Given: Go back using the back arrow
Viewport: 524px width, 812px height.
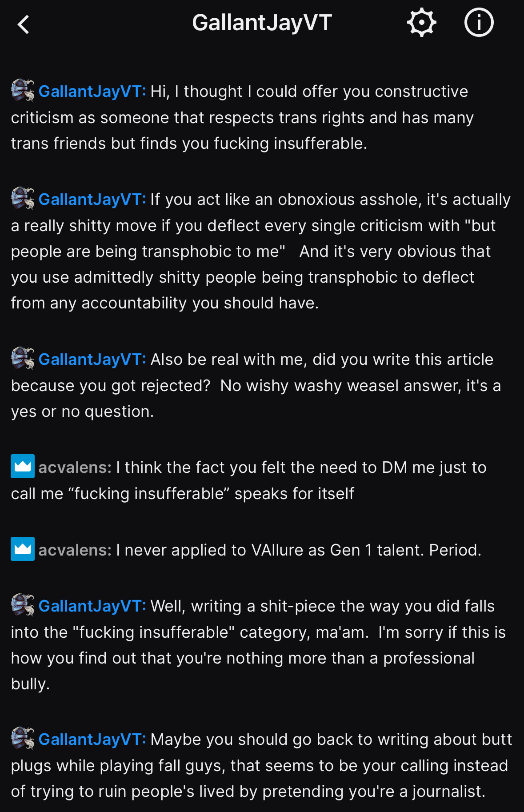Looking at the screenshot, I should pos(24,24).
